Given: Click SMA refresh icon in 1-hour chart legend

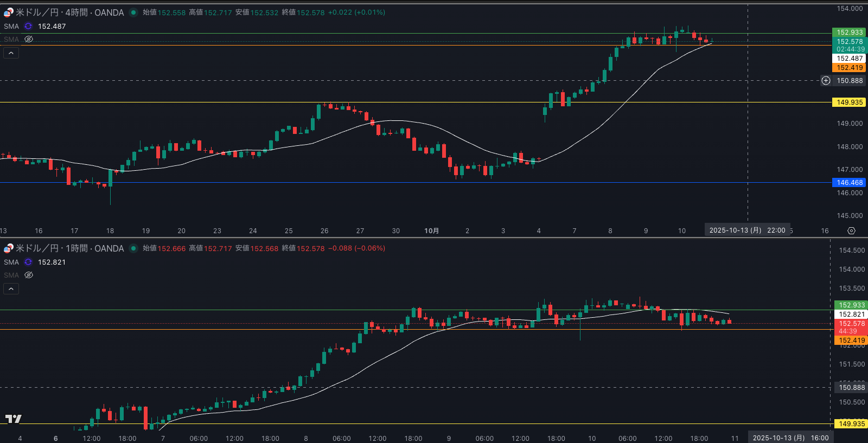Looking at the screenshot, I should click(28, 262).
